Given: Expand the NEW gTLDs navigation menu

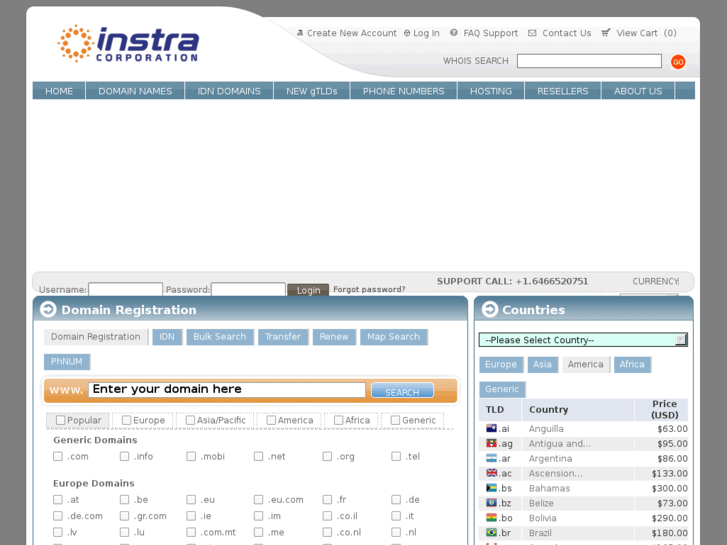Looking at the screenshot, I should 311,91.
